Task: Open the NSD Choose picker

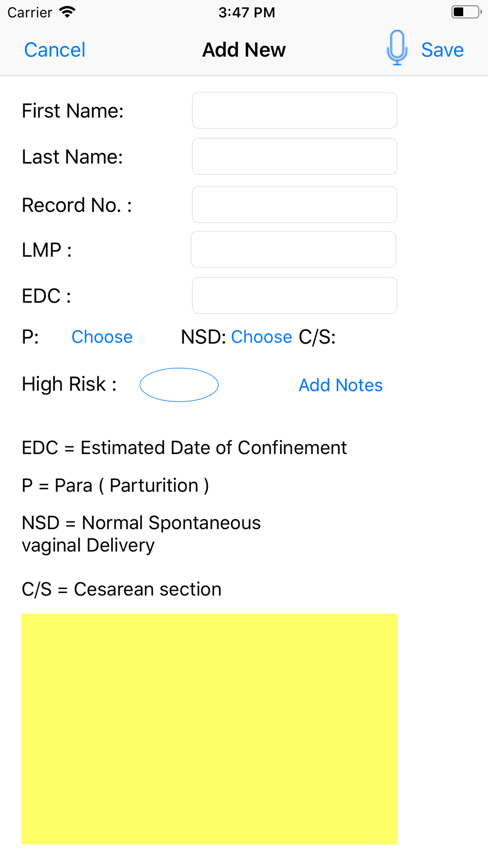Action: coord(261,337)
